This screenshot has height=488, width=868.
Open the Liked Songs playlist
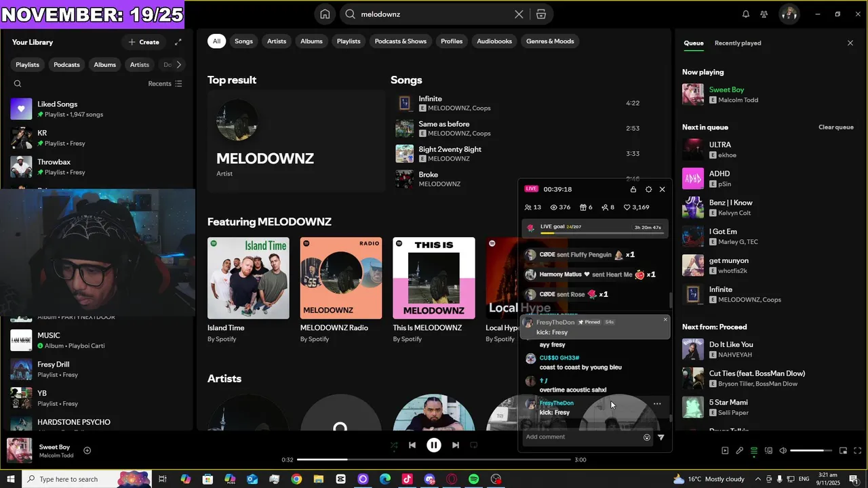97,109
